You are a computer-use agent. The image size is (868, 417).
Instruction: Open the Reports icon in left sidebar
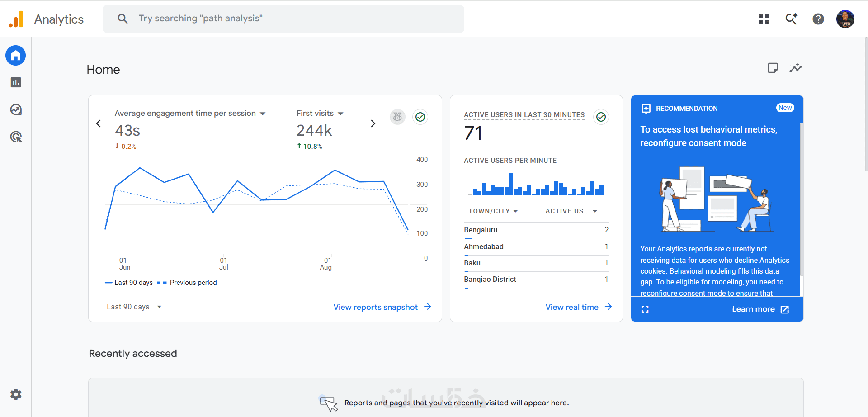16,82
